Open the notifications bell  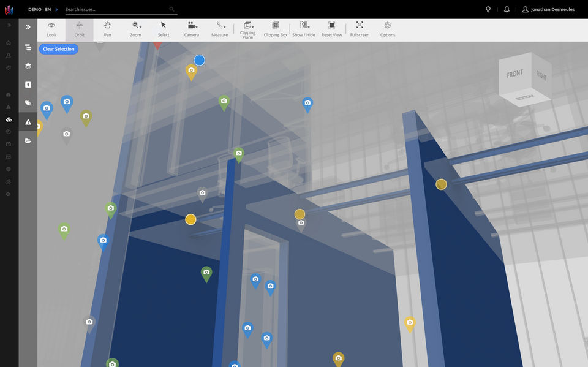507,9
